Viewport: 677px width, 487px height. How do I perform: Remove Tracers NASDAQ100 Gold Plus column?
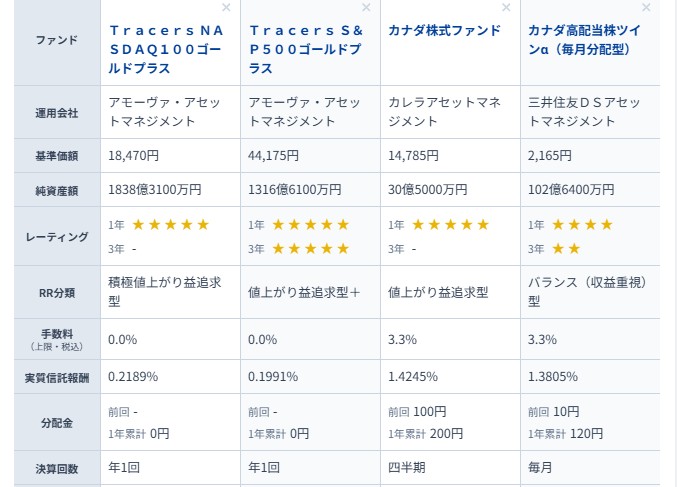pos(226,8)
